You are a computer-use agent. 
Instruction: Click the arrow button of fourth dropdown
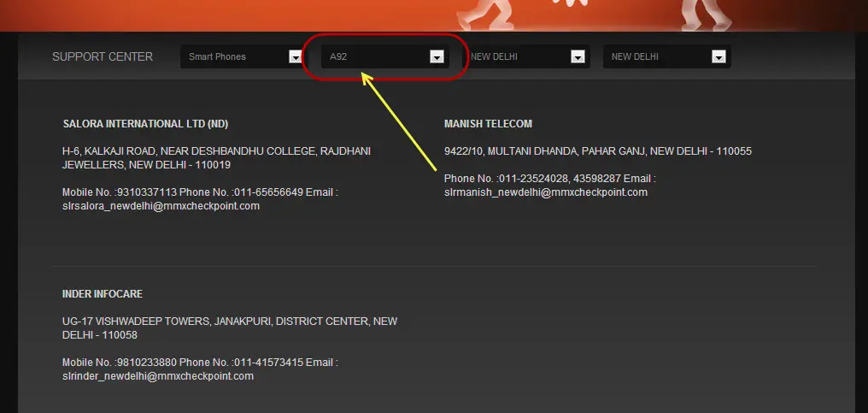(718, 56)
